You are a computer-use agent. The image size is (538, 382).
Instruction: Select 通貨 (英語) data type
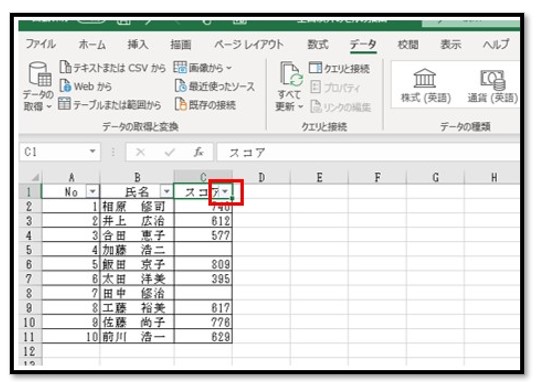click(x=493, y=86)
